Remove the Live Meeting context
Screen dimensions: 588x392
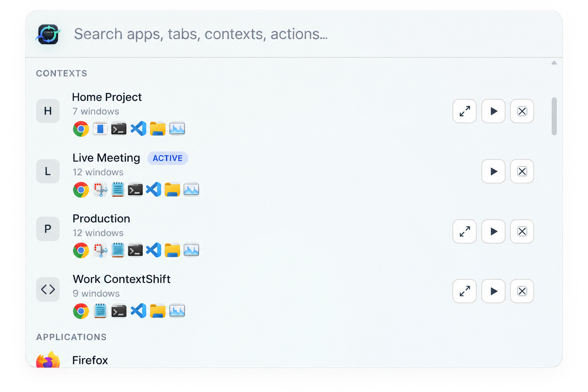pos(522,171)
